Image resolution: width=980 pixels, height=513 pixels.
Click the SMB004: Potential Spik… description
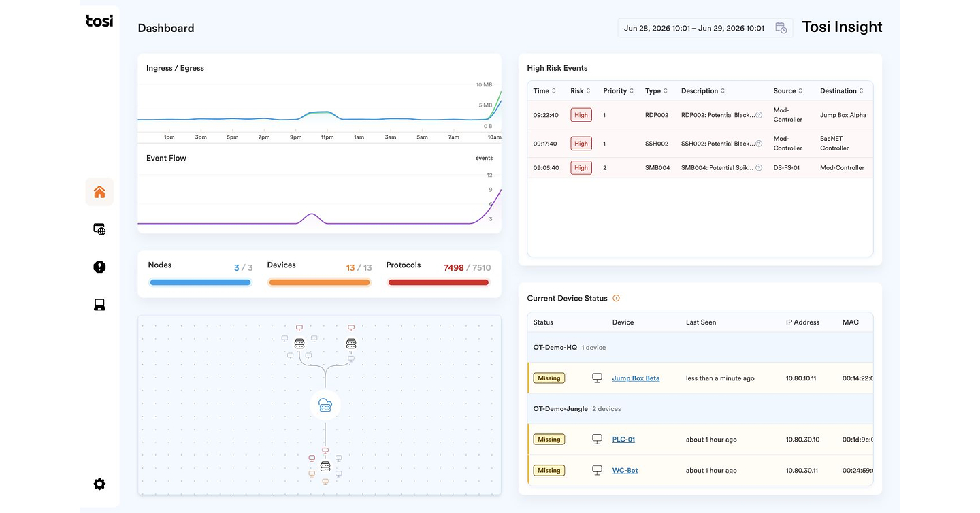click(717, 167)
